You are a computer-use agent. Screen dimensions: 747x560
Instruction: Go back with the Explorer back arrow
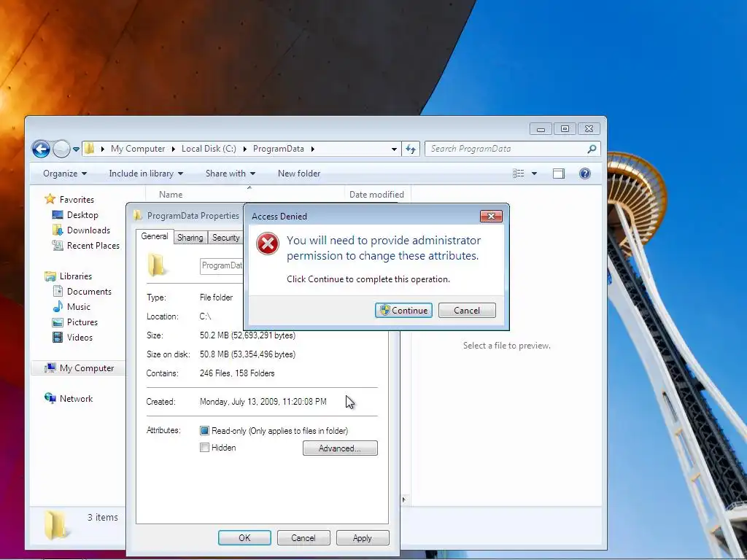42,149
